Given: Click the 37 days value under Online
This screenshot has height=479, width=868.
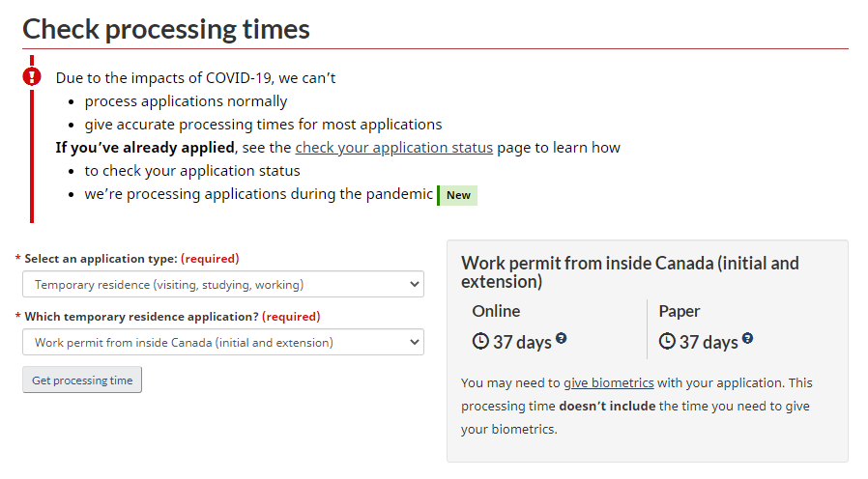Looking at the screenshot, I should tap(521, 342).
